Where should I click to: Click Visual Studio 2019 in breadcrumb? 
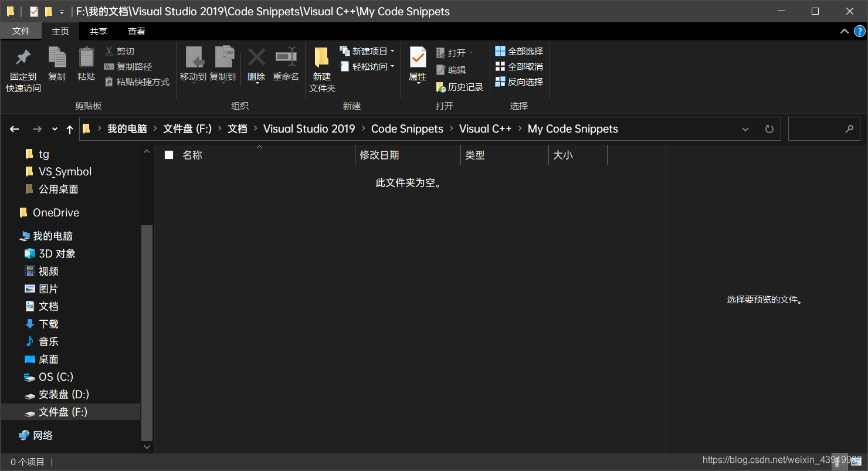[309, 129]
